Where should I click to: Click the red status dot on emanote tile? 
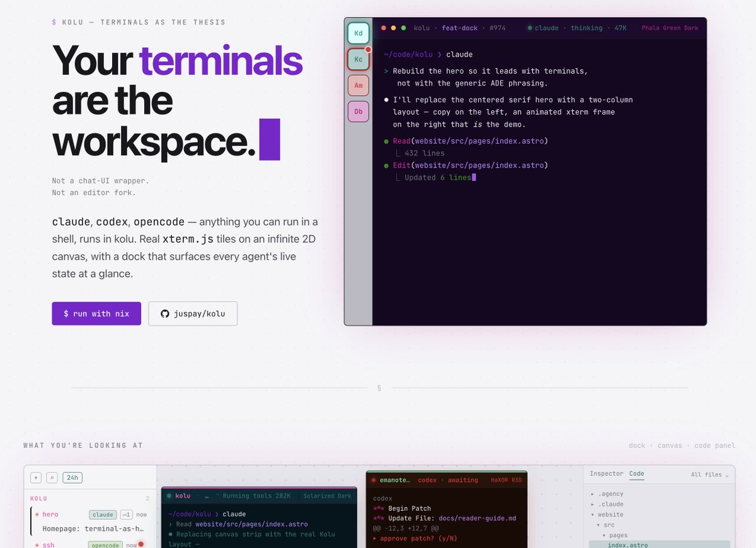coord(374,480)
